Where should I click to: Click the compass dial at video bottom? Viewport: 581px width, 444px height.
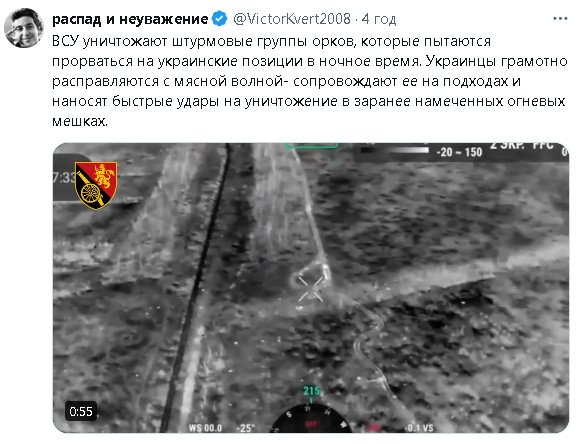[311, 419]
